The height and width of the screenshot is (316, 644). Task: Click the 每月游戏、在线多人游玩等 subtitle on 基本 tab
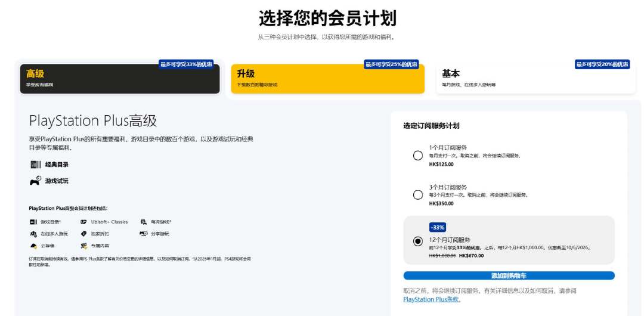(x=469, y=85)
